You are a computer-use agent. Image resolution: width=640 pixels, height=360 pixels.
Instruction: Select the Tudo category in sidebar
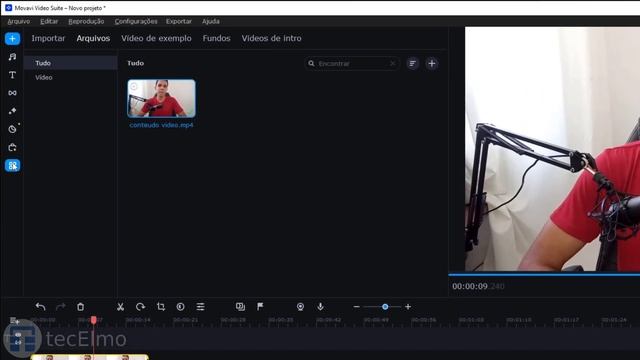71,63
